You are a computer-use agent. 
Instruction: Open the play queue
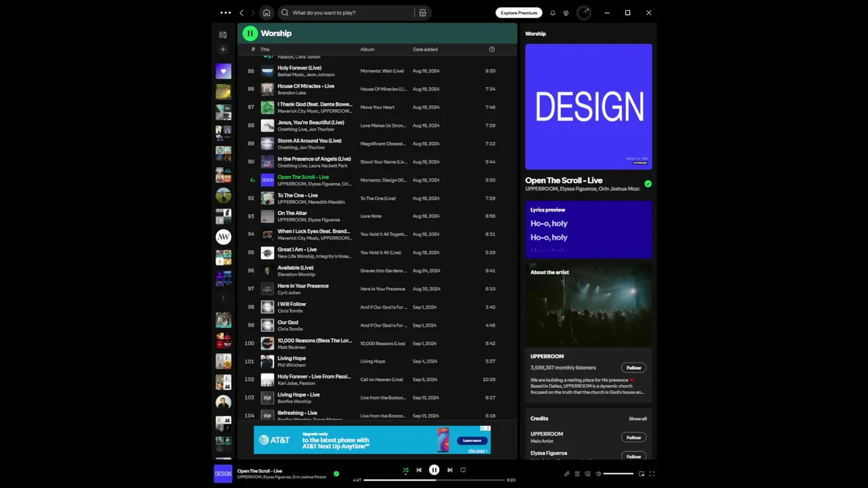pyautogui.click(x=577, y=474)
